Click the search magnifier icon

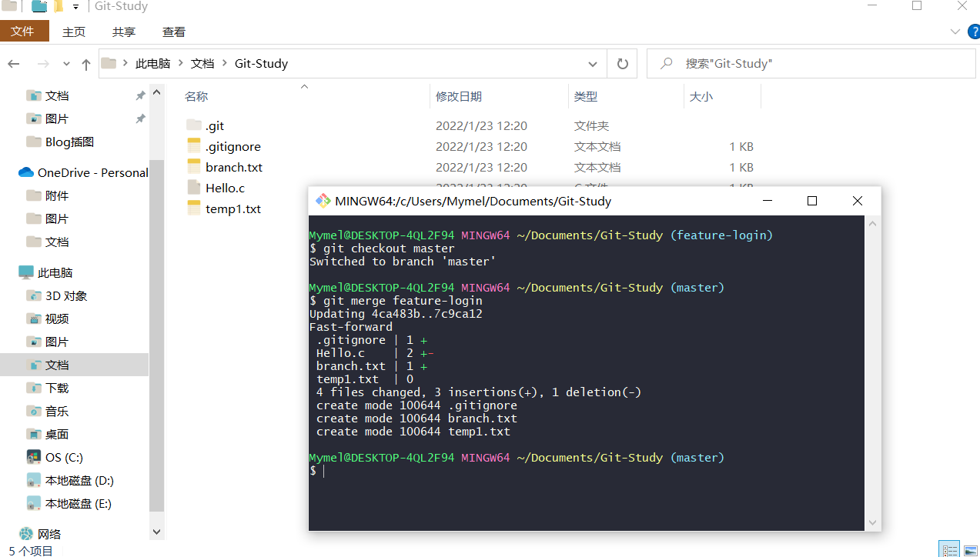[667, 63]
